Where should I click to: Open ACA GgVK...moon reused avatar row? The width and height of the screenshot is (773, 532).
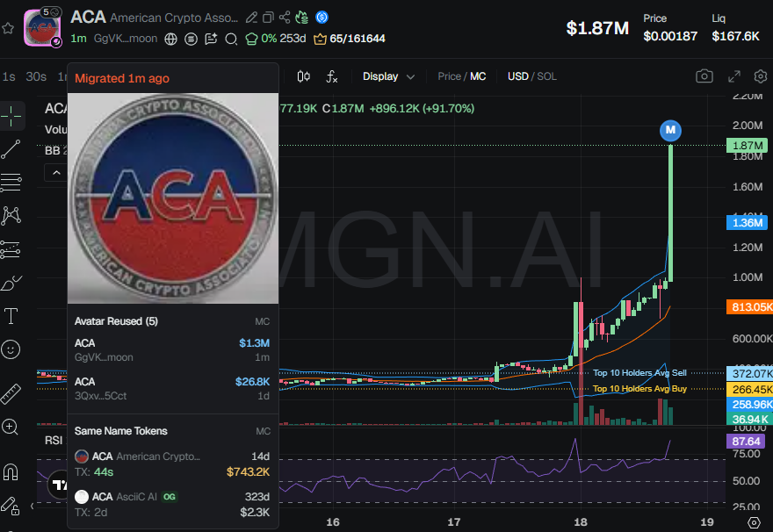[172, 349]
